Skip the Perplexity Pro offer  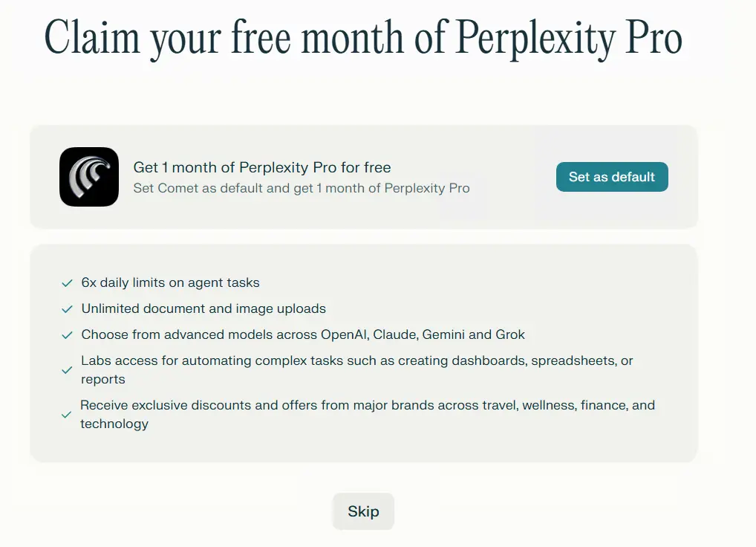[x=364, y=511]
